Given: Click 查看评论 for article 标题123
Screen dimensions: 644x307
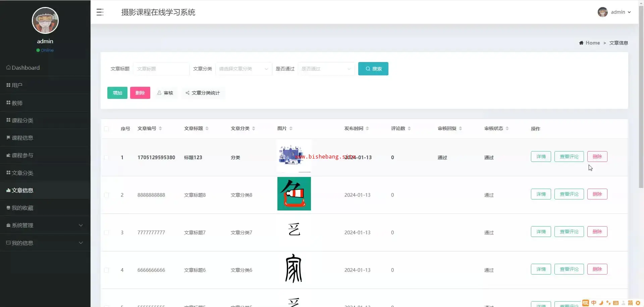Looking at the screenshot, I should (x=569, y=157).
